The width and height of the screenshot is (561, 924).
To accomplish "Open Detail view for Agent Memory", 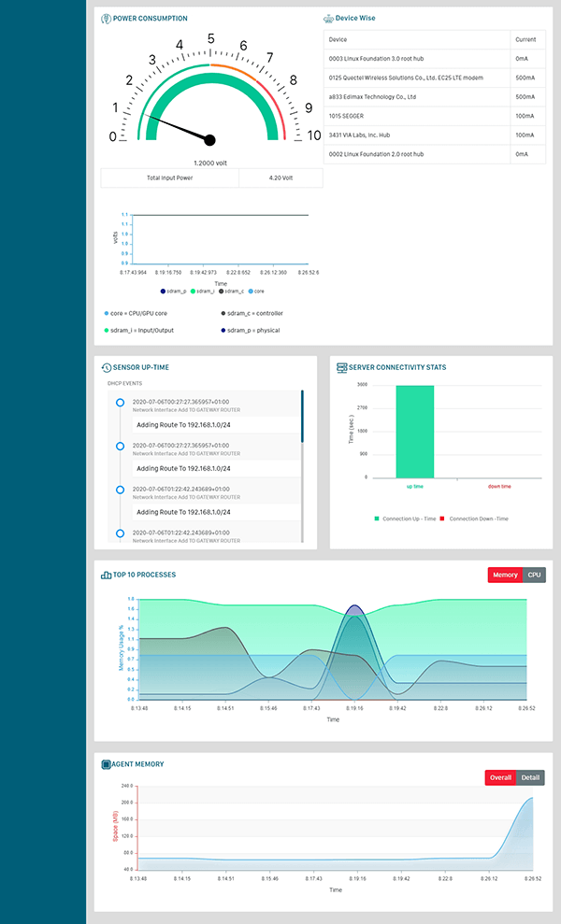I will click(530, 777).
